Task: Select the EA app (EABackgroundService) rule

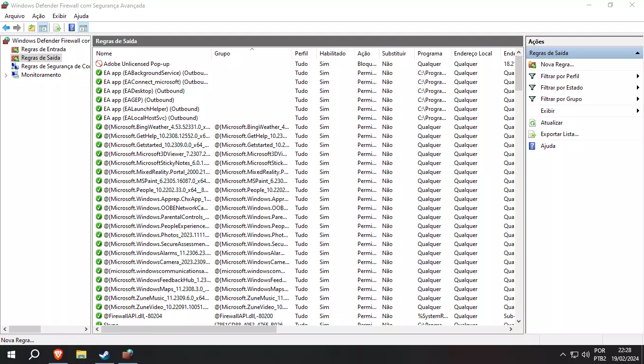Action: point(156,73)
